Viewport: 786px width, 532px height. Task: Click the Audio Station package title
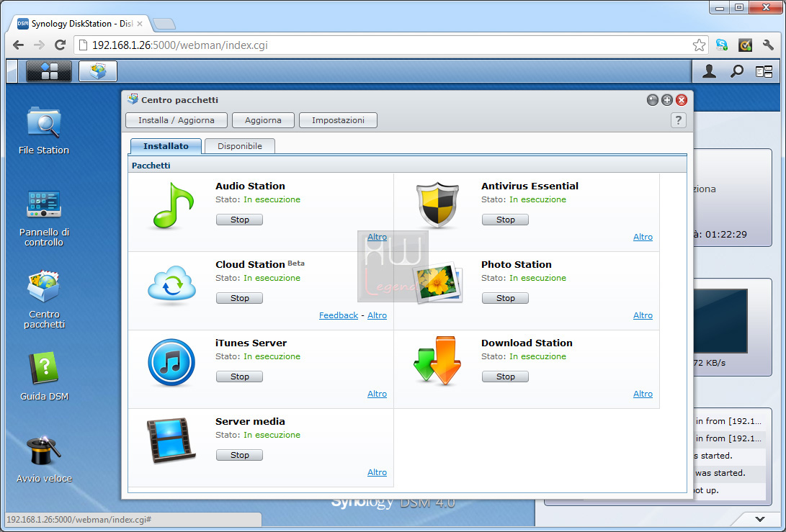[250, 186]
